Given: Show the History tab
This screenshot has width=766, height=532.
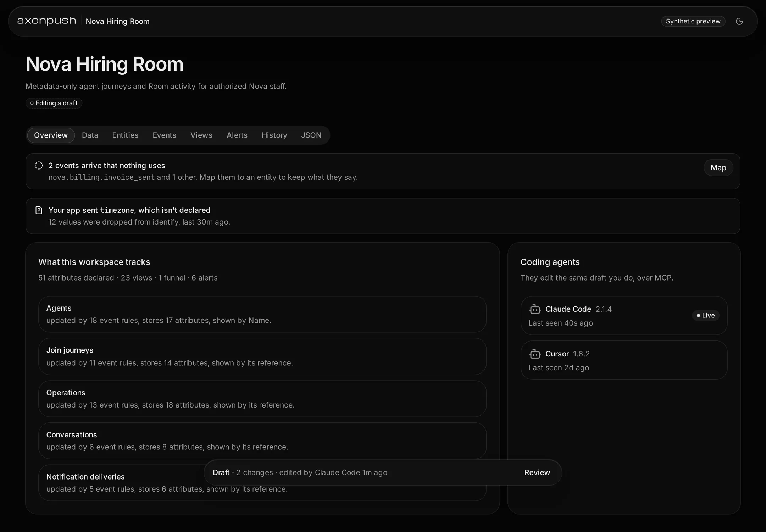Looking at the screenshot, I should pyautogui.click(x=274, y=135).
